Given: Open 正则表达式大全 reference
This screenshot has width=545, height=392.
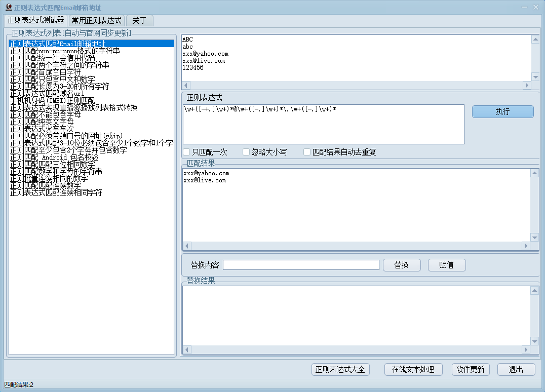Looking at the screenshot, I should (x=340, y=370).
